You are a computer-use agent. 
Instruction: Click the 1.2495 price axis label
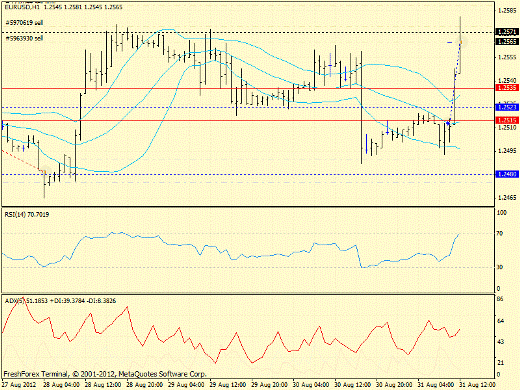pos(507,151)
